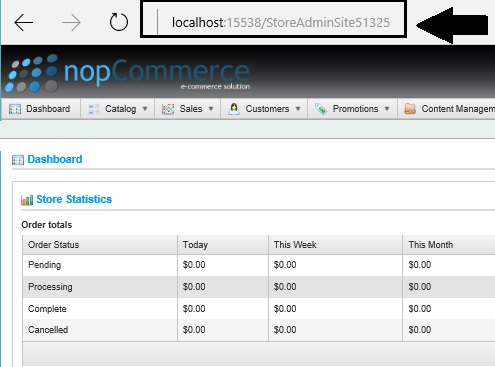Click the Dashboard page heading link
This screenshot has width=495, height=367.
[x=55, y=159]
